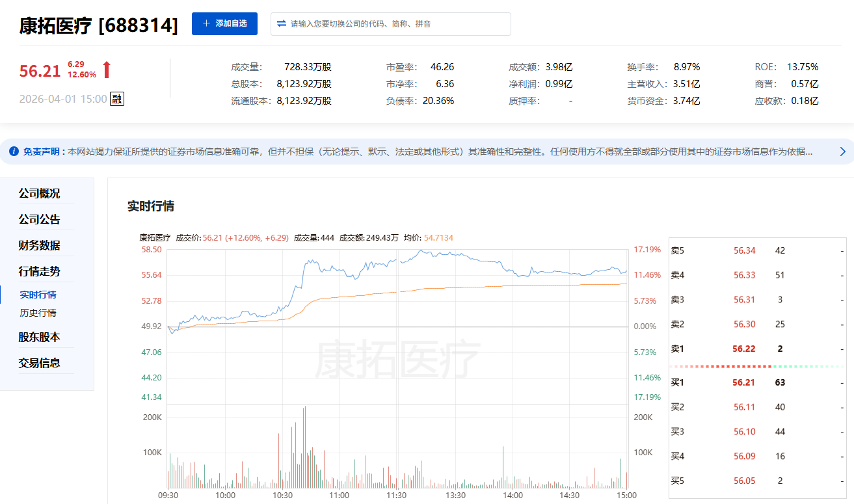Viewport: 854px width, 504px height.
Task: Click the 质押率 label
Action: coord(525,101)
